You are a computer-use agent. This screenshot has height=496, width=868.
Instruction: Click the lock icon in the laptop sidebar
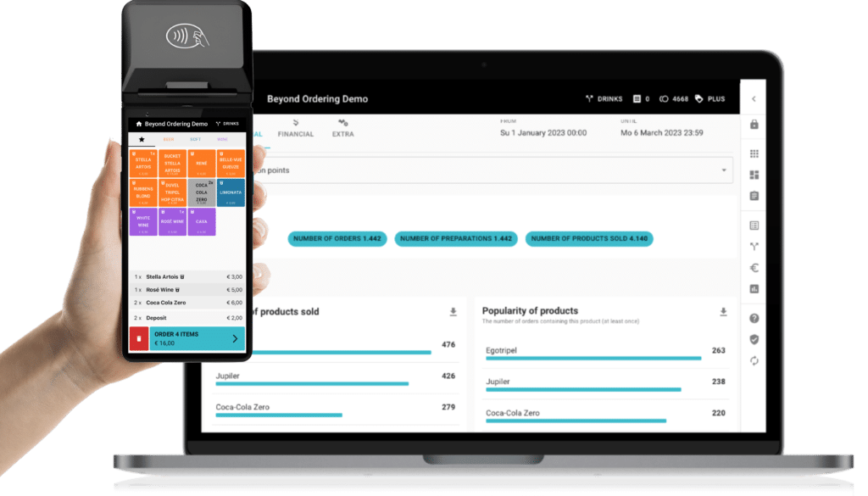754,125
